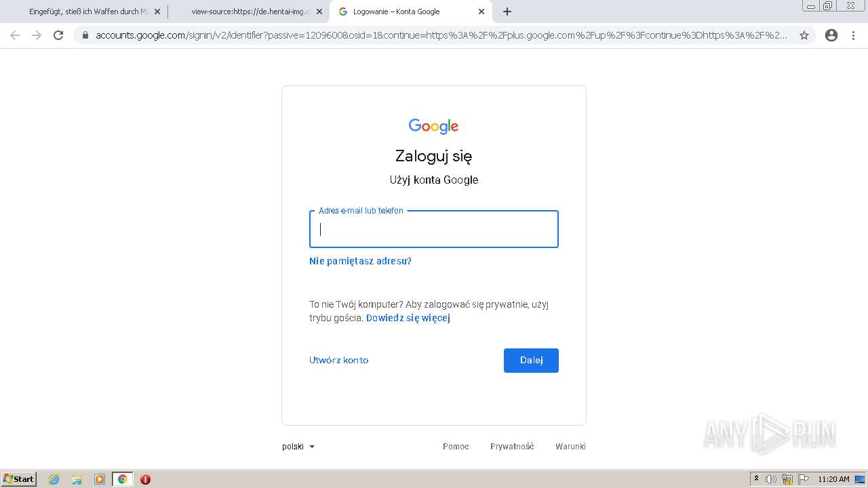Click the Action Center flag icon
The image size is (868, 488).
(804, 479)
